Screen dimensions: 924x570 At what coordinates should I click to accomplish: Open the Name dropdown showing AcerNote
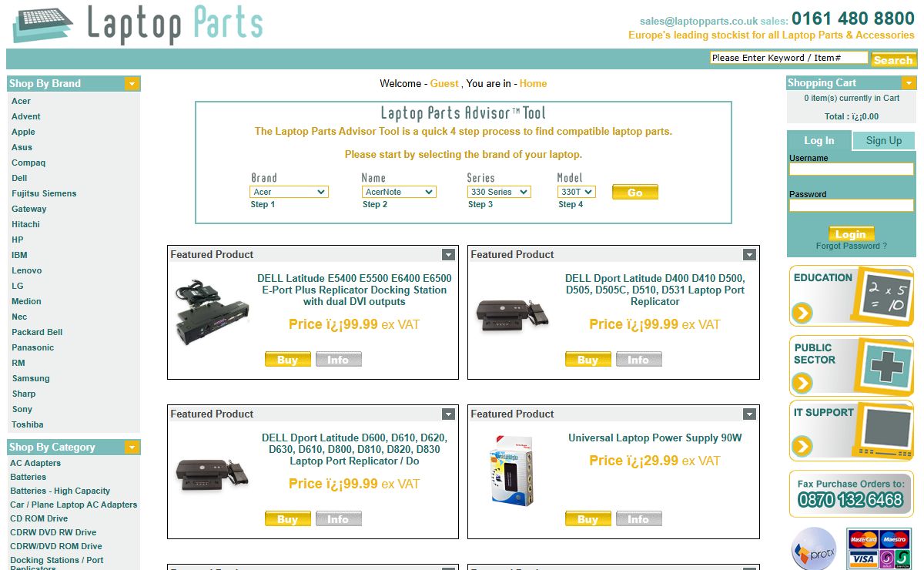point(399,192)
